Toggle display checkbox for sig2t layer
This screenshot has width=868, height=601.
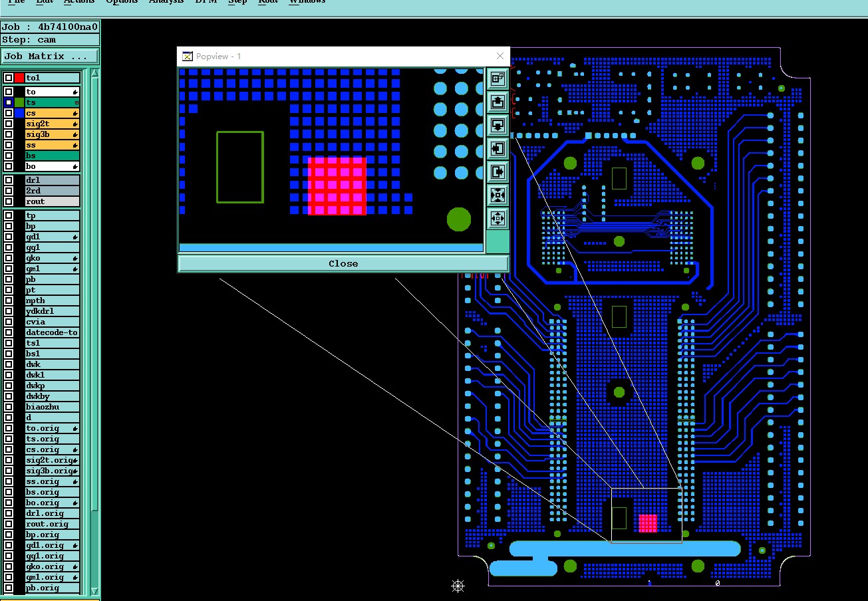9,124
